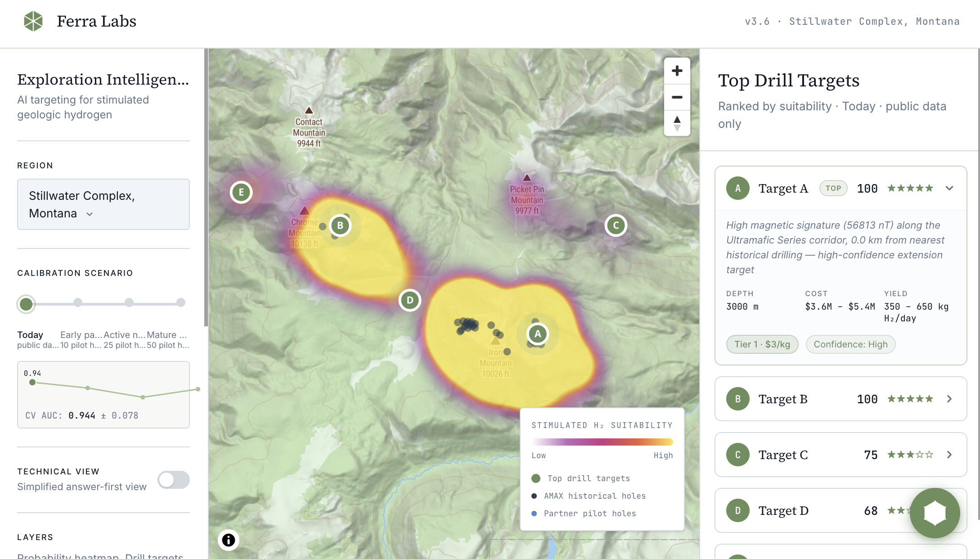The width and height of the screenshot is (980, 559).
Task: Click the Target A score 100
Action: 867,189
